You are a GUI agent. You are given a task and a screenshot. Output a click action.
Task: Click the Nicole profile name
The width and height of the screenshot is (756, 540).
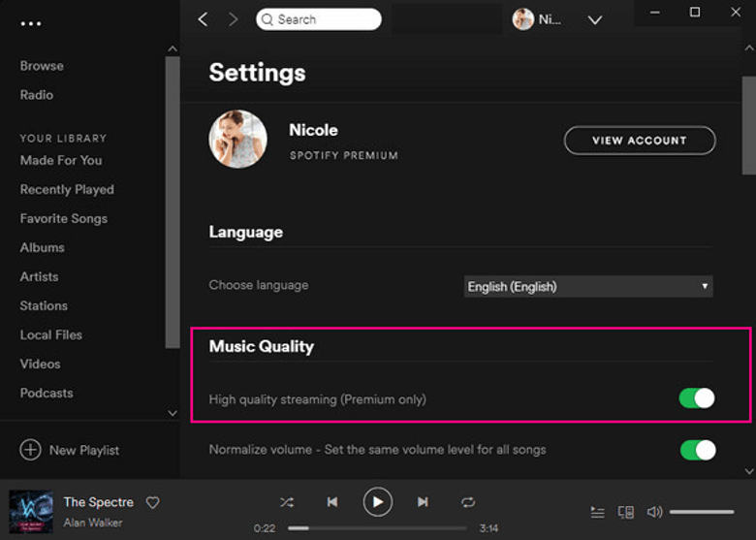[313, 130]
